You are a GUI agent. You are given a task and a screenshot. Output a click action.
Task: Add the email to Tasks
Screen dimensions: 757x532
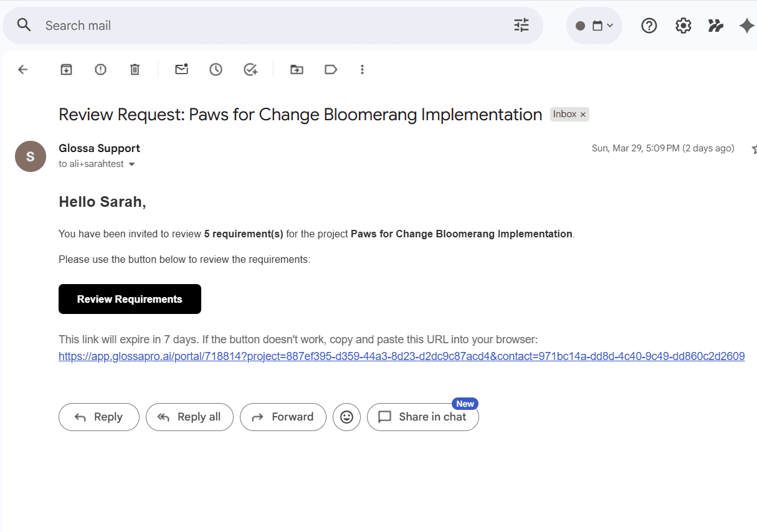250,69
